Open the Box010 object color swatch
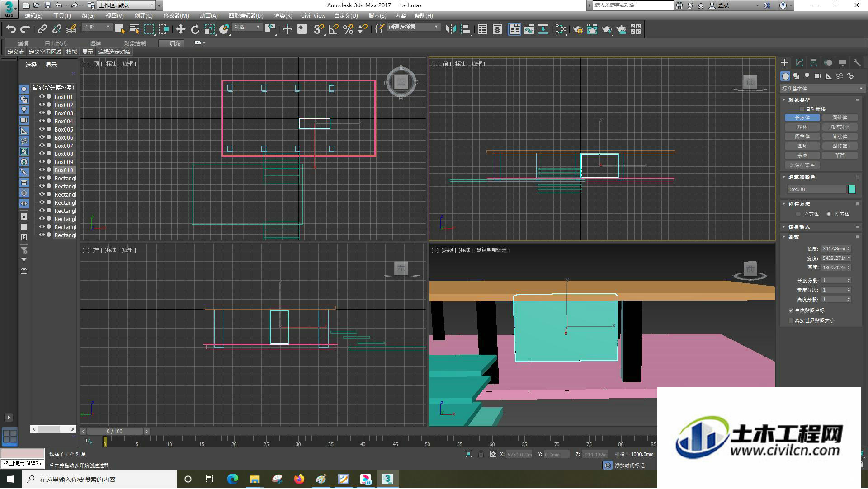 852,190
